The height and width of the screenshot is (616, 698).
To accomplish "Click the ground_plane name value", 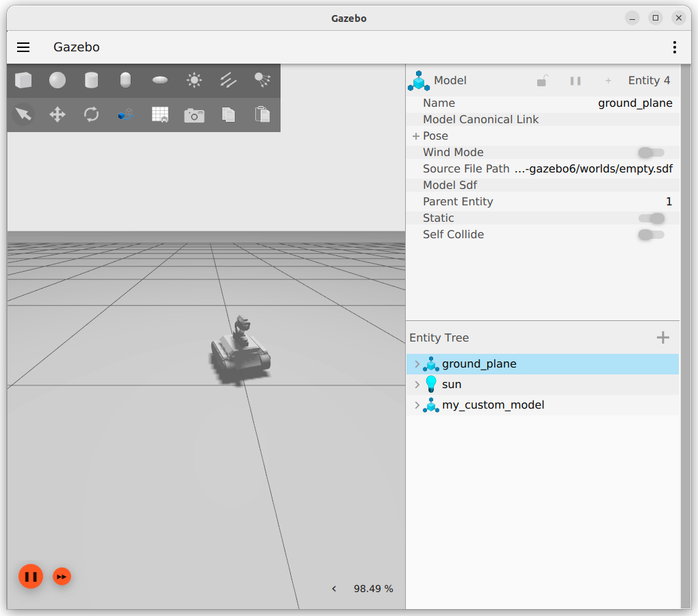I will tap(635, 103).
